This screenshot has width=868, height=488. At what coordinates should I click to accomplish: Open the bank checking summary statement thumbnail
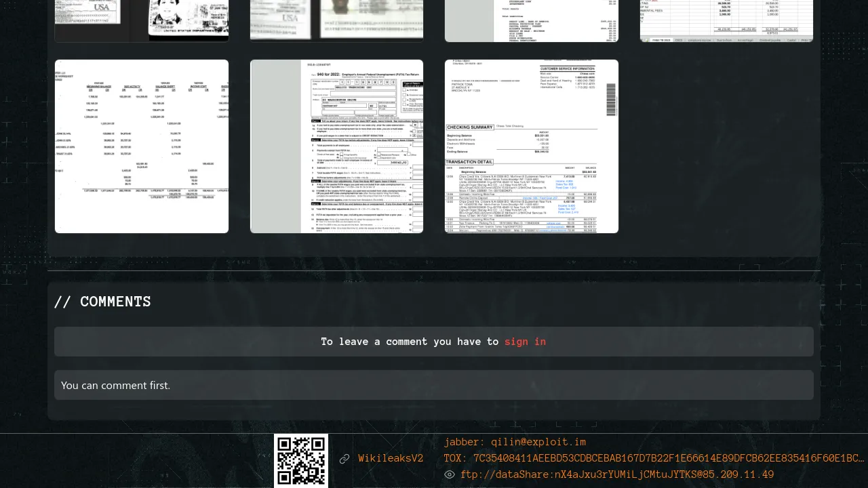[x=532, y=146]
